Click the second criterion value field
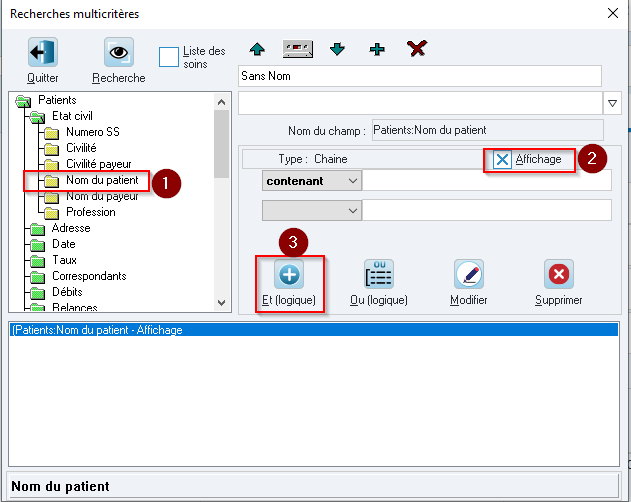The image size is (631, 502). pyautogui.click(x=487, y=211)
